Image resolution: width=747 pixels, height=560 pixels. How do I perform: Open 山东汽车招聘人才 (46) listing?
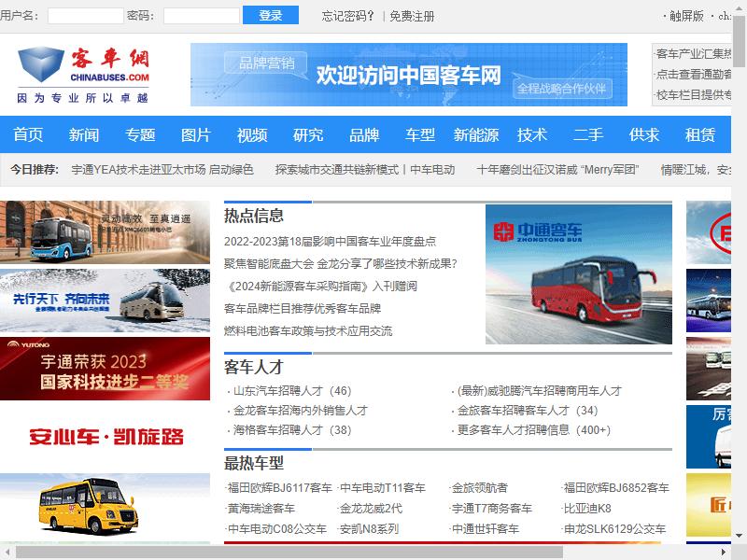pyautogui.click(x=292, y=391)
